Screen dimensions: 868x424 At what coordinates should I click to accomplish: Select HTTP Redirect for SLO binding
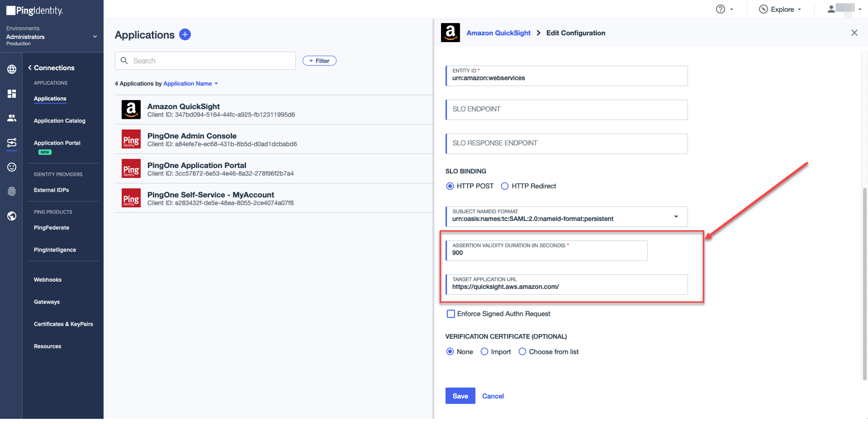pyautogui.click(x=505, y=186)
